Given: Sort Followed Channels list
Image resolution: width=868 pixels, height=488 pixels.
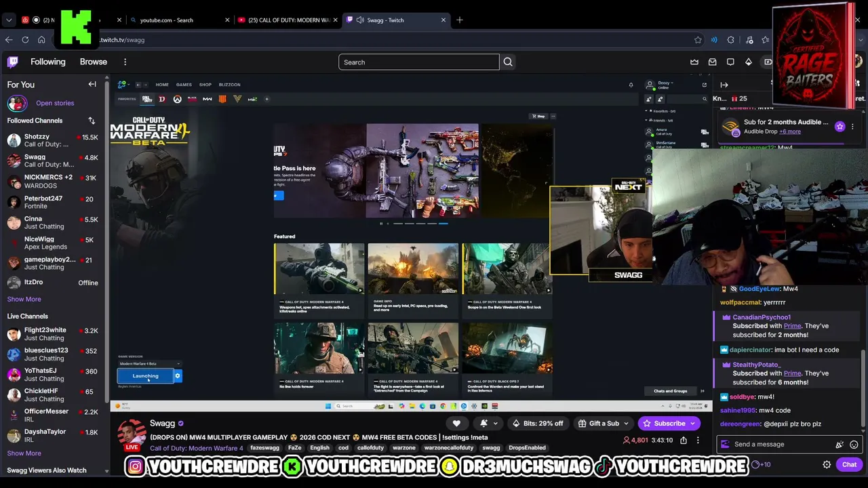Looking at the screenshot, I should coord(92,121).
